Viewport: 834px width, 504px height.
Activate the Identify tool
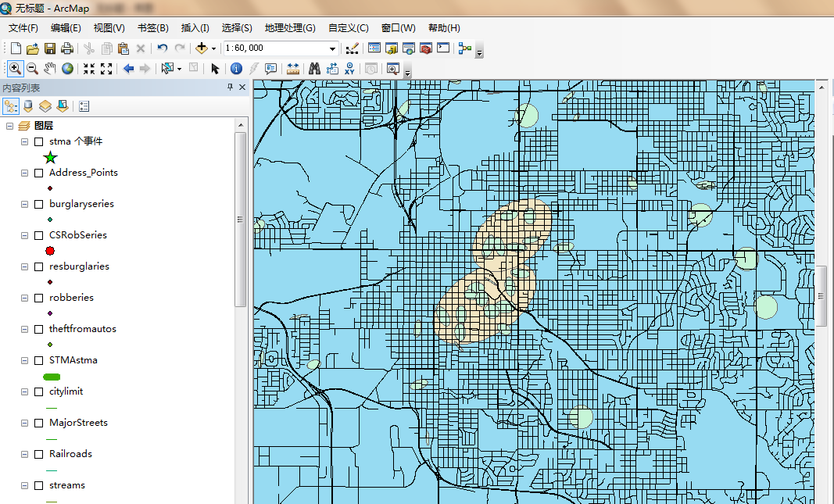pyautogui.click(x=236, y=69)
